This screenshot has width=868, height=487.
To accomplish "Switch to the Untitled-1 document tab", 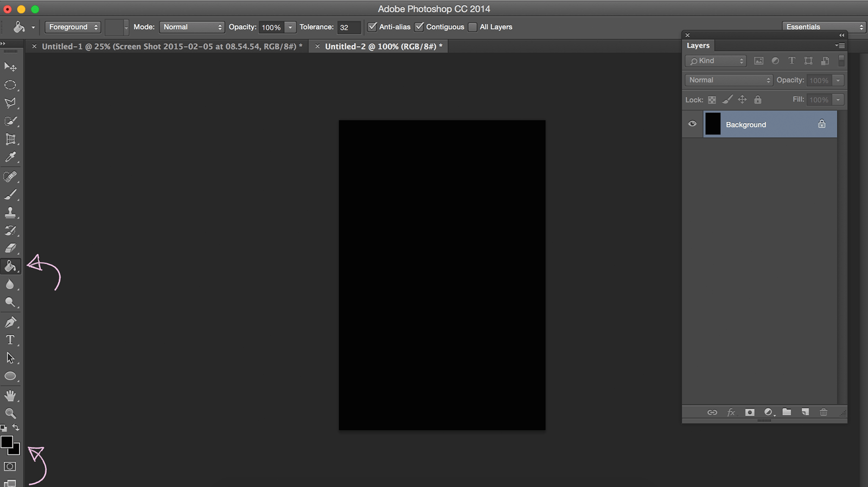I will coord(172,47).
